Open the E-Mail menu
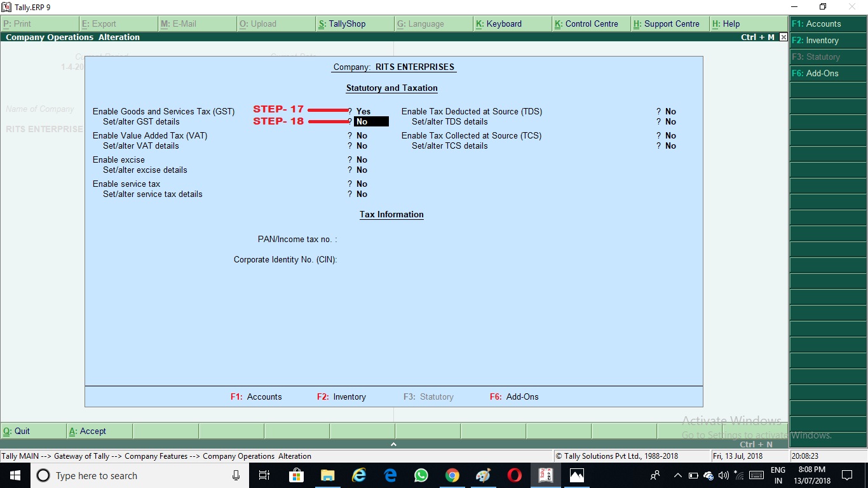 197,24
